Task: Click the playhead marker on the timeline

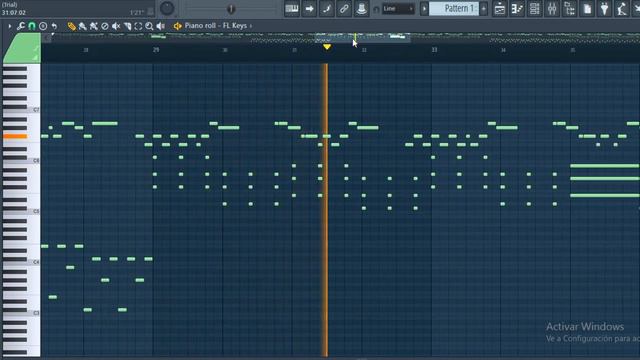Action: (x=327, y=47)
